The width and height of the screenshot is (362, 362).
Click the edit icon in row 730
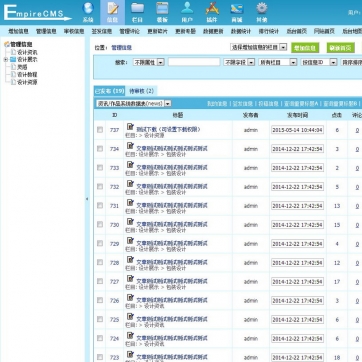[x=130, y=222]
